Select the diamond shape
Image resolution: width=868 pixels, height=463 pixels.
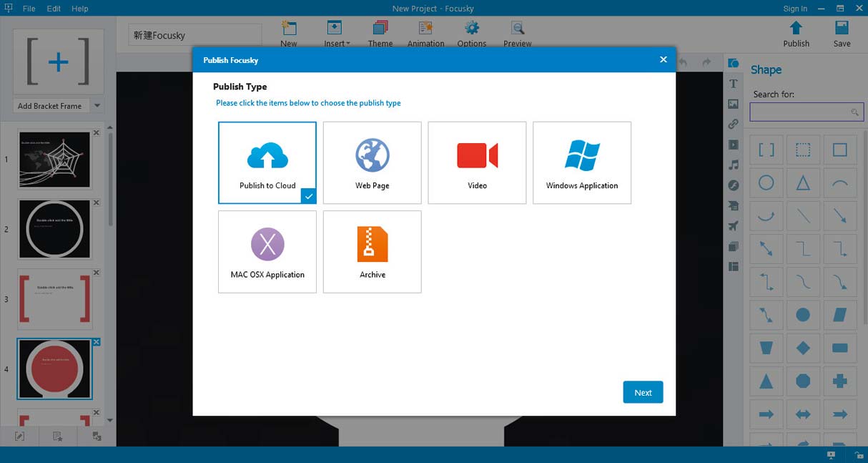(803, 348)
